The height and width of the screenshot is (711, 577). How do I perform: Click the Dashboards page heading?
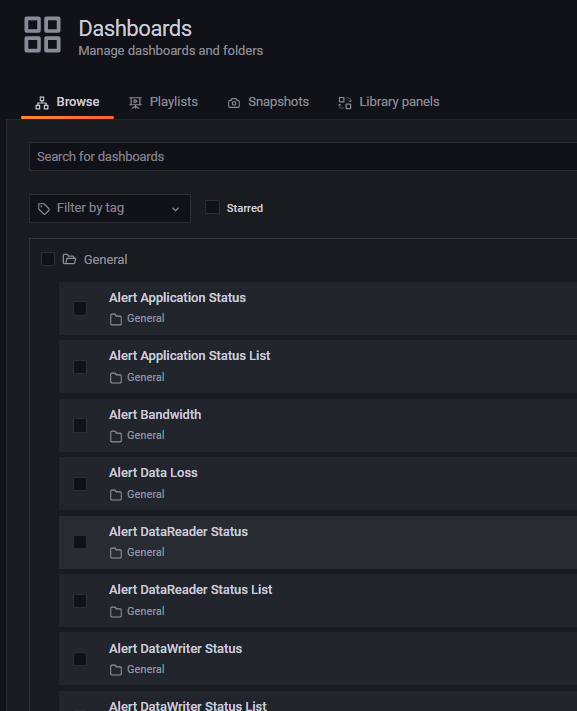click(x=135, y=29)
